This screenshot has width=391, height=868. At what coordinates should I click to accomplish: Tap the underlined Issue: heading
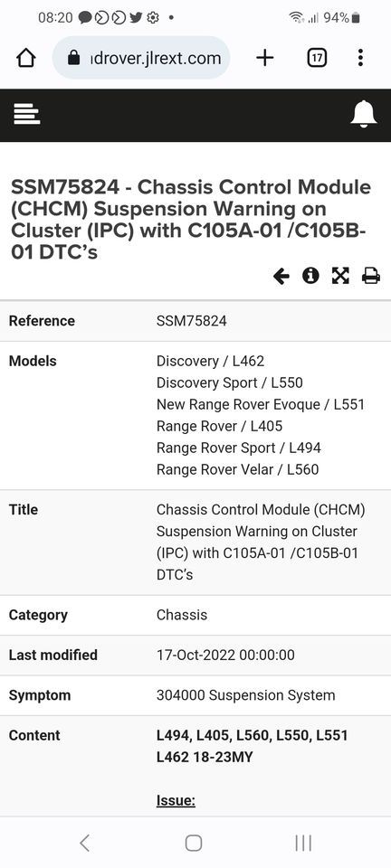176,800
